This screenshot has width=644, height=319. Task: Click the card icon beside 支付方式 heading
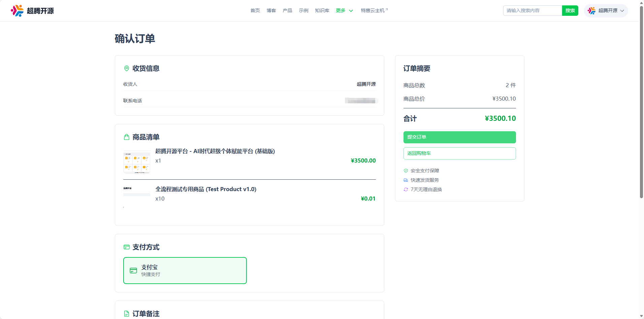127,247
